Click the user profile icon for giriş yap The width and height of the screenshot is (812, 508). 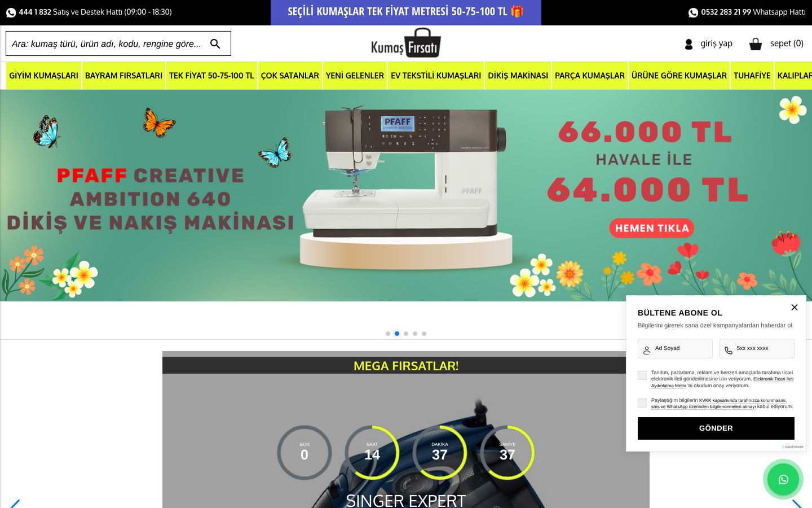point(689,44)
